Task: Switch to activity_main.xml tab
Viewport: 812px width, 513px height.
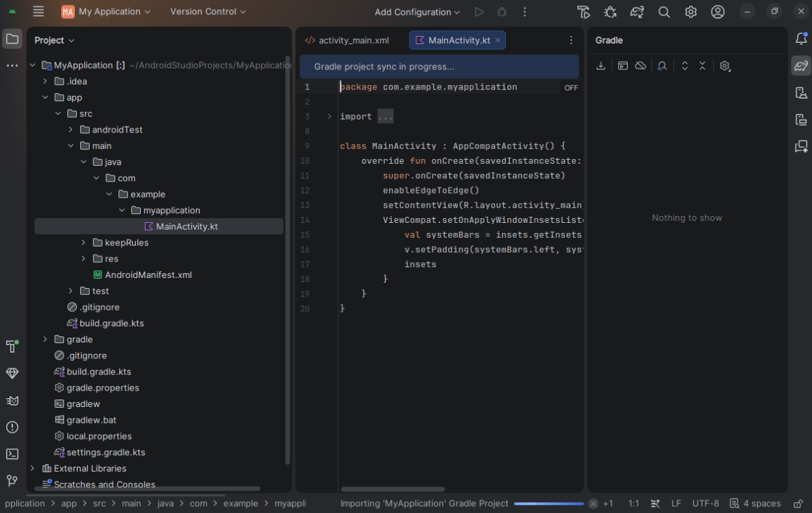Action: tap(347, 40)
